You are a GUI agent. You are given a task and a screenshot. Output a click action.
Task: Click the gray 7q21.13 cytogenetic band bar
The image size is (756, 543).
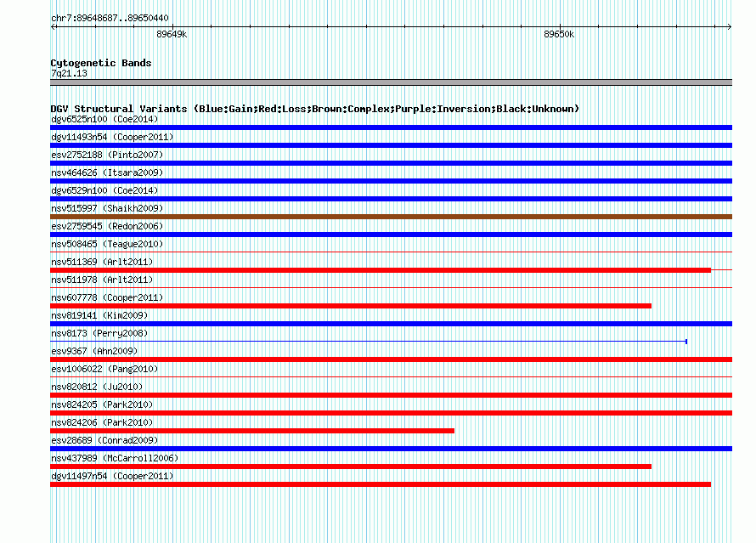pyautogui.click(x=391, y=82)
